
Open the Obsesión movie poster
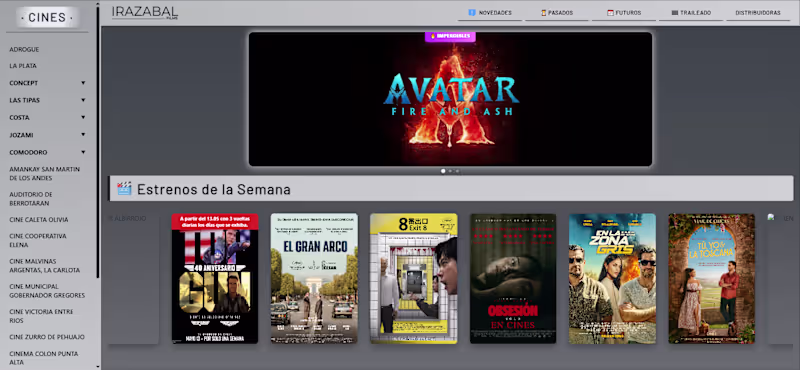(513, 278)
